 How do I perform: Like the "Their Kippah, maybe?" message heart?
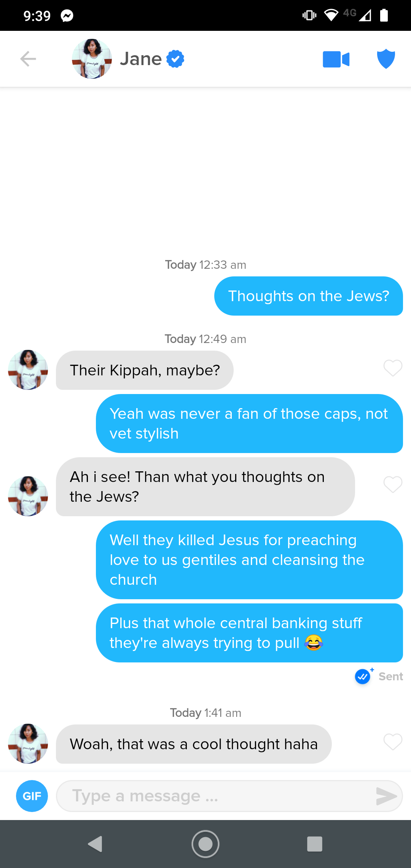coord(393,368)
